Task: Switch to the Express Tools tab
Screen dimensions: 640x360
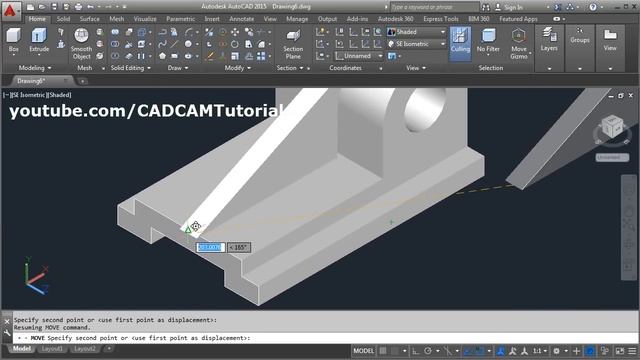Action: 441,19
